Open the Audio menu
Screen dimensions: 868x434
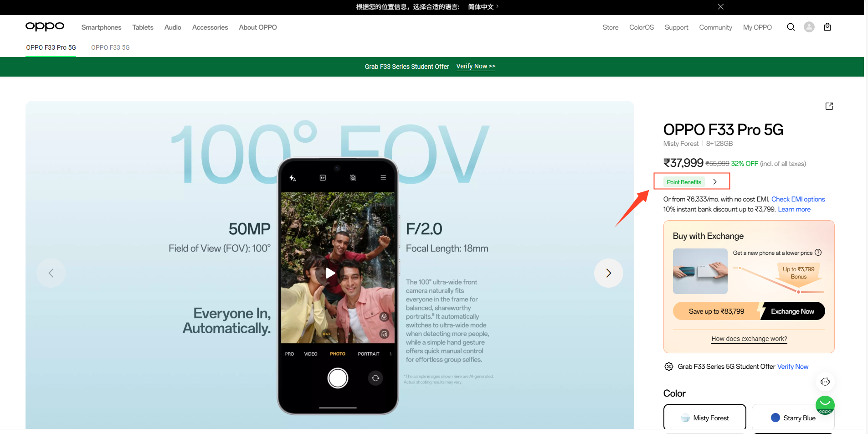click(x=173, y=27)
